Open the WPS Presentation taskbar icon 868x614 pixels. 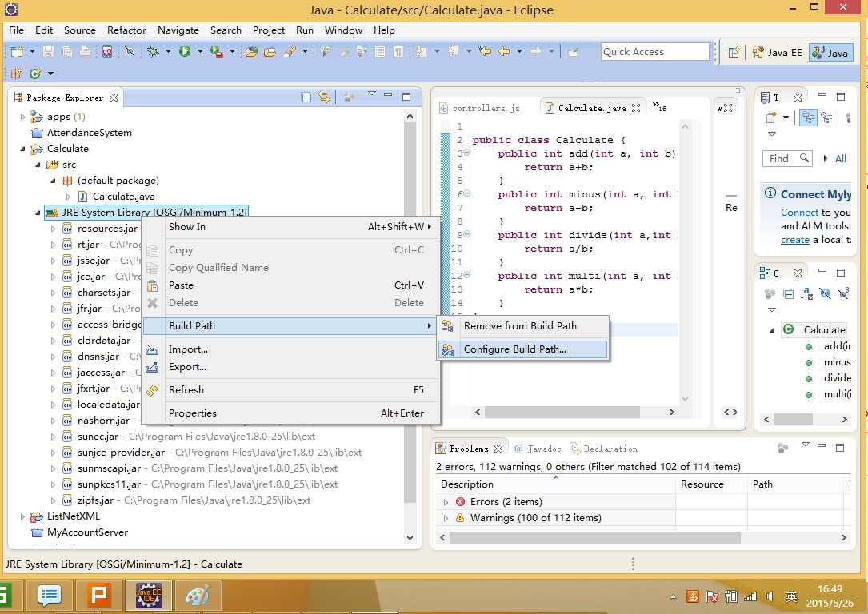(99, 596)
